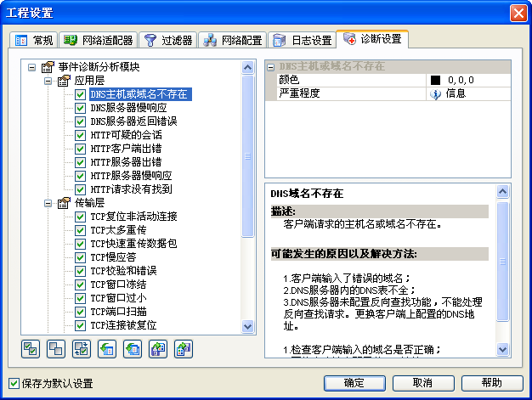
Task: Click the tree list scroll down arrow
Action: pyautogui.click(x=247, y=326)
